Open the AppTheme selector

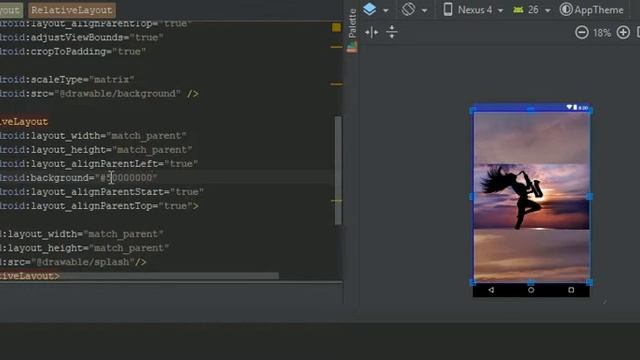pos(591,10)
